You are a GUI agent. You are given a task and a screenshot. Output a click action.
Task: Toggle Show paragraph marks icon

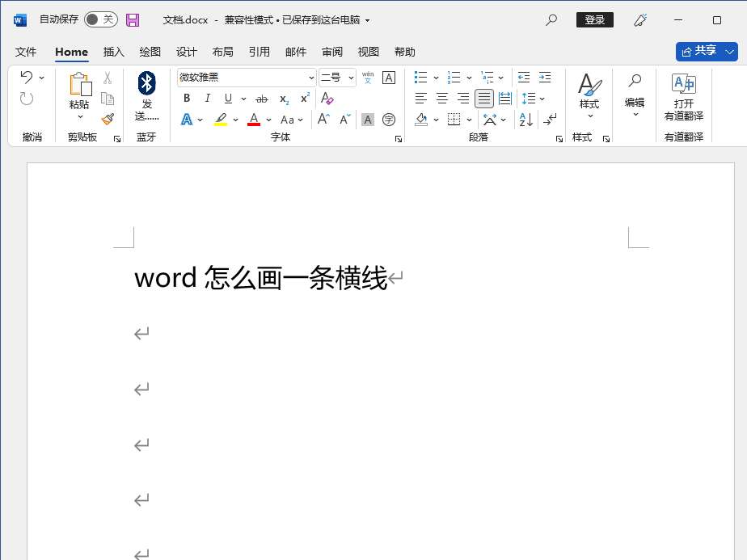[549, 120]
